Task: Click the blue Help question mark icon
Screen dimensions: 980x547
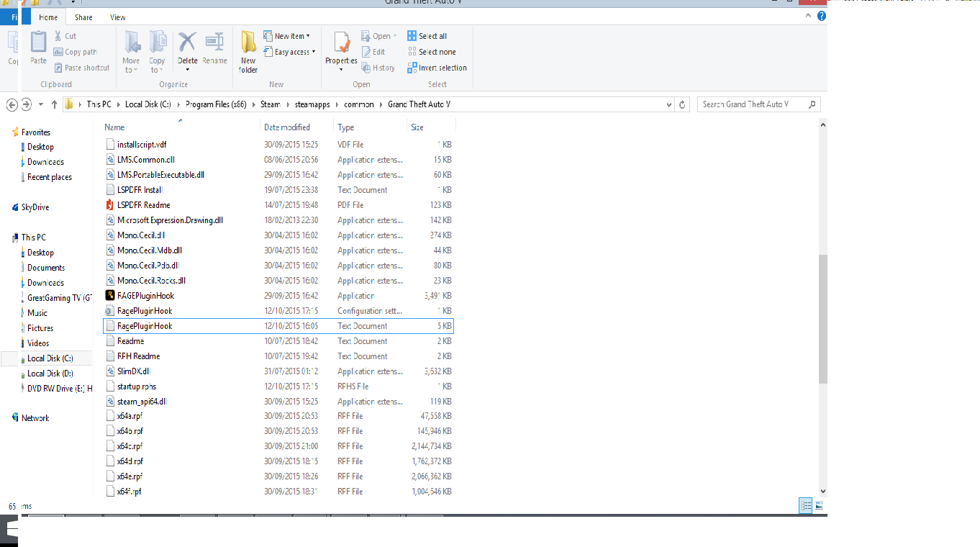Action: coord(821,17)
